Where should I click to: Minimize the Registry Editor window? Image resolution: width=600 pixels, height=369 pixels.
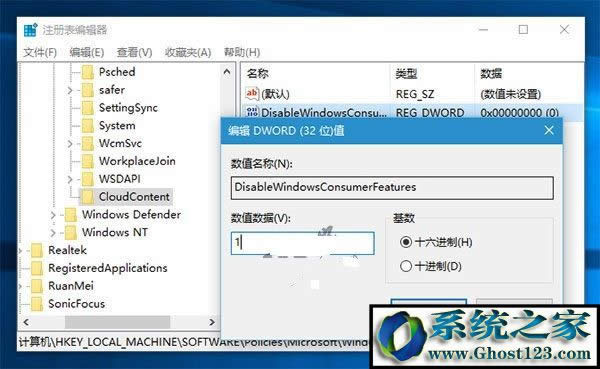pos(483,29)
